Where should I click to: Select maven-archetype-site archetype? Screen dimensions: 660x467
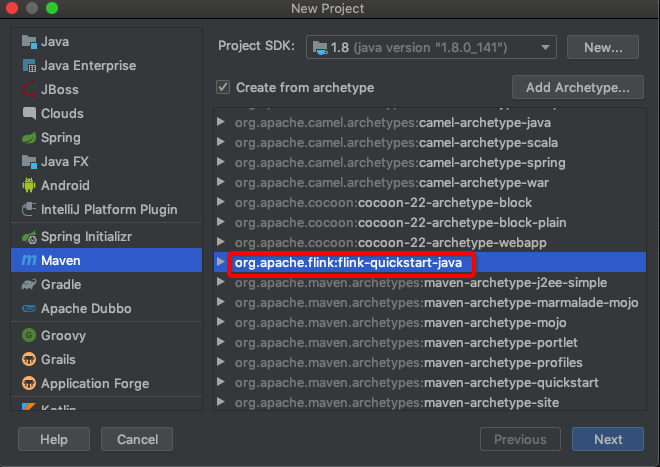(x=430, y=403)
